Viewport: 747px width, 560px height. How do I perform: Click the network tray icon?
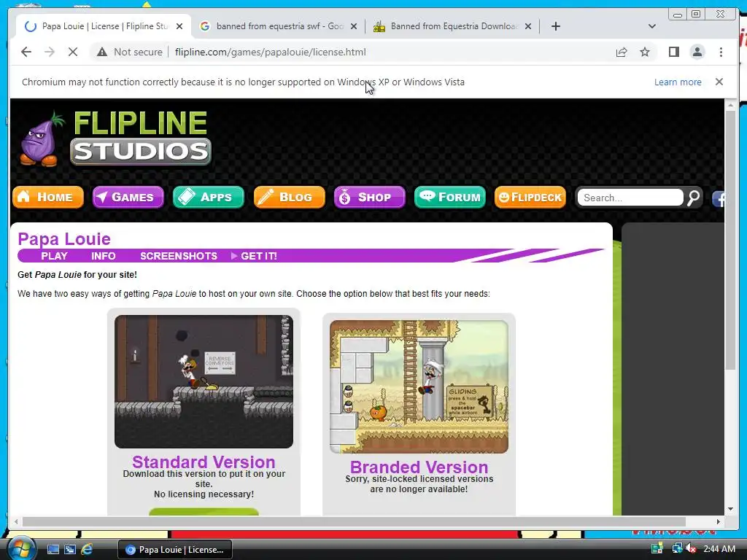678,549
